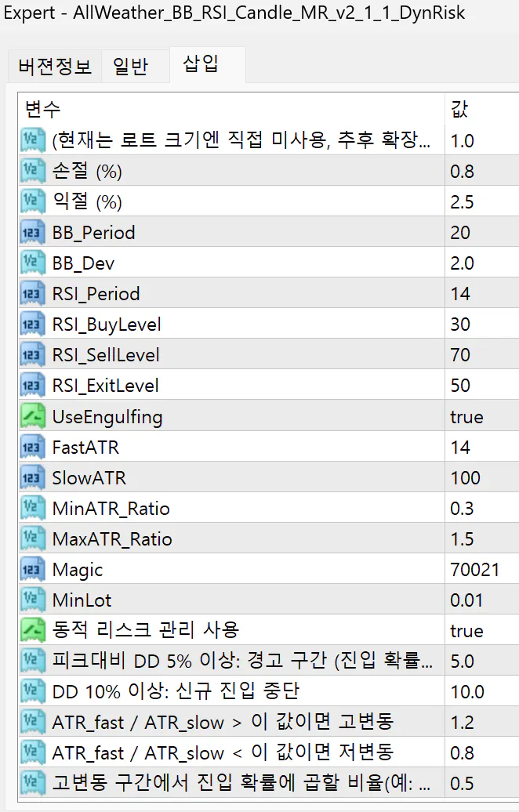Click the 변수 column header

pos(43,109)
